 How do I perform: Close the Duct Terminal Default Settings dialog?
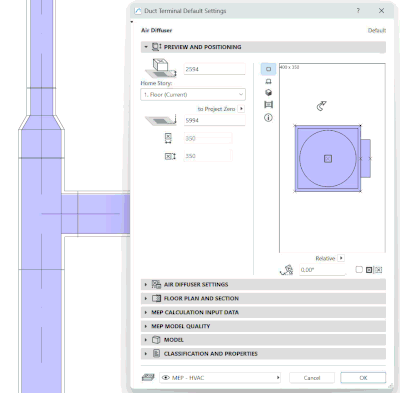381,11
